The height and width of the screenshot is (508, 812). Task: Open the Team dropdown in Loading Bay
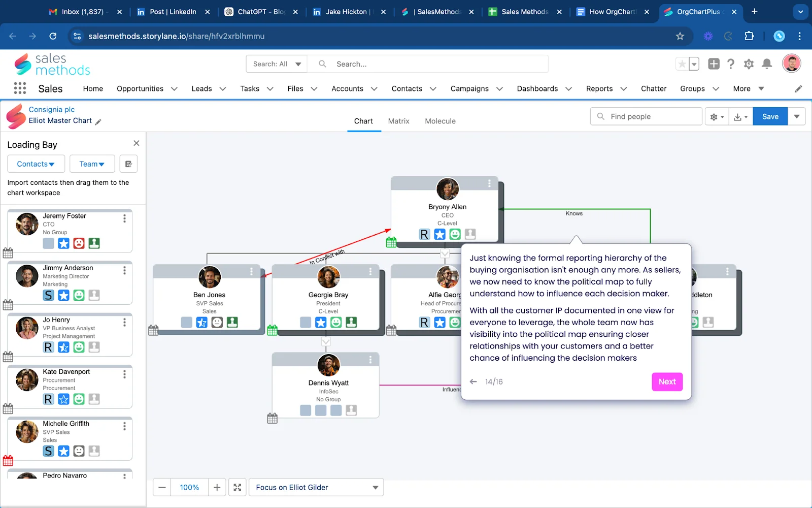[92, 164]
